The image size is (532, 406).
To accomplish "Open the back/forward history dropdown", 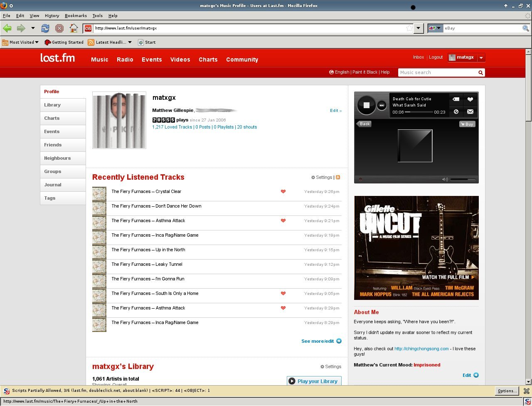I will click(33, 28).
